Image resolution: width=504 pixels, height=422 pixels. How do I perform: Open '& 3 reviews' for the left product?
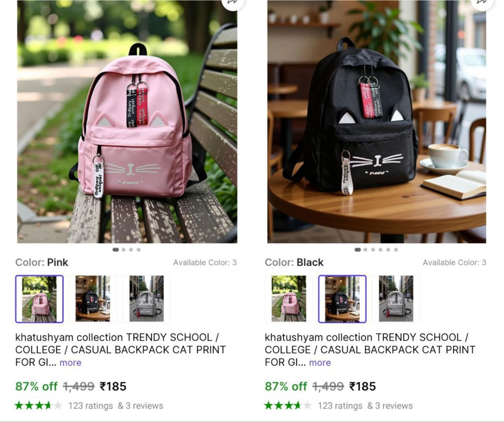tap(140, 406)
